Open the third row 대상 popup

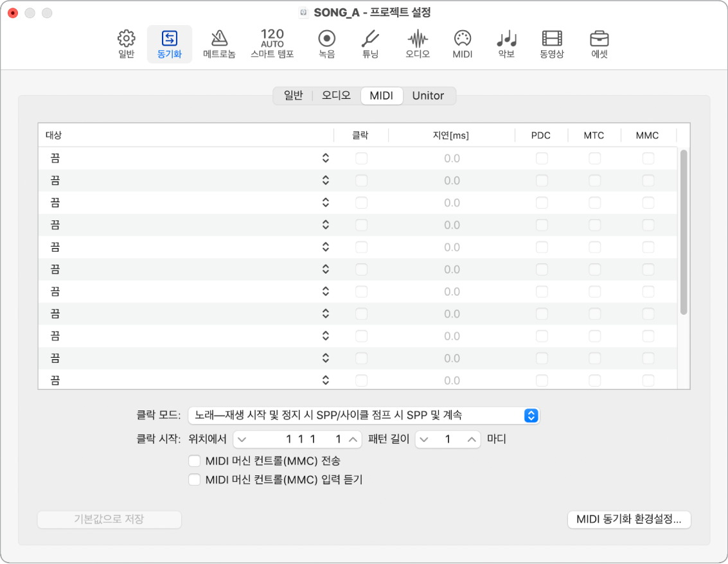tap(188, 203)
